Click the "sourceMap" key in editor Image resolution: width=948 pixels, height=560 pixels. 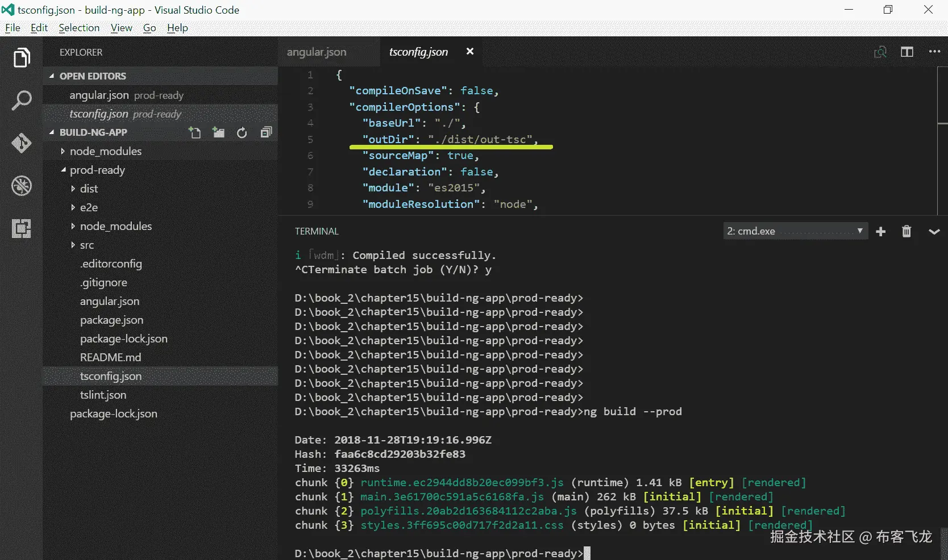tap(398, 156)
